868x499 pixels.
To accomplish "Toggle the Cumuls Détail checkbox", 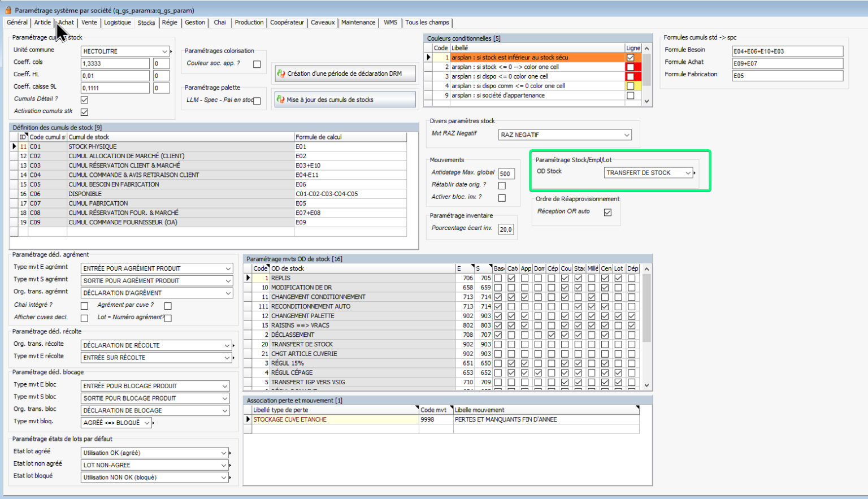I will [84, 99].
